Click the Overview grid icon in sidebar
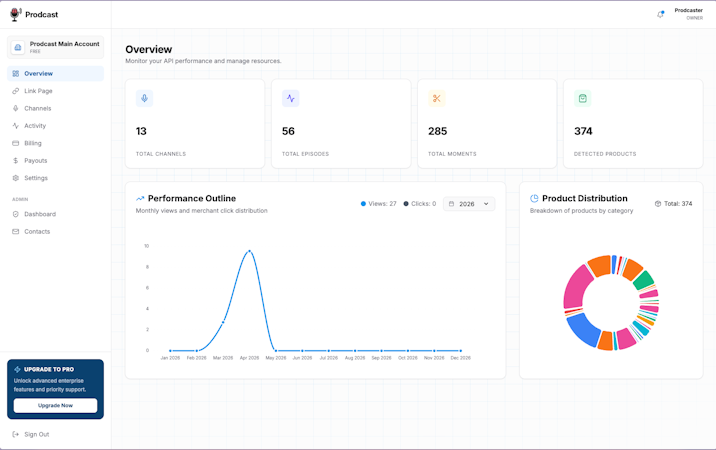The image size is (716, 450). pos(16,74)
